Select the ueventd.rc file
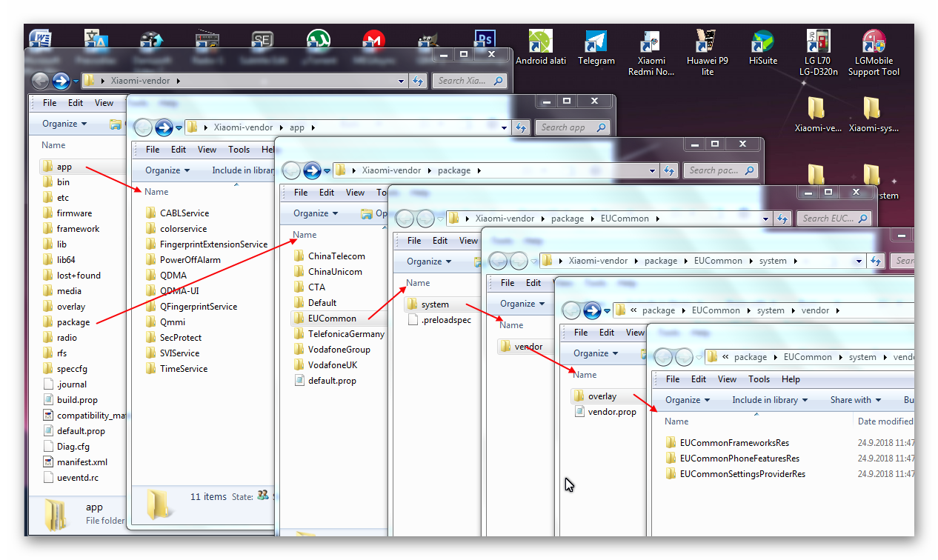 [70, 478]
